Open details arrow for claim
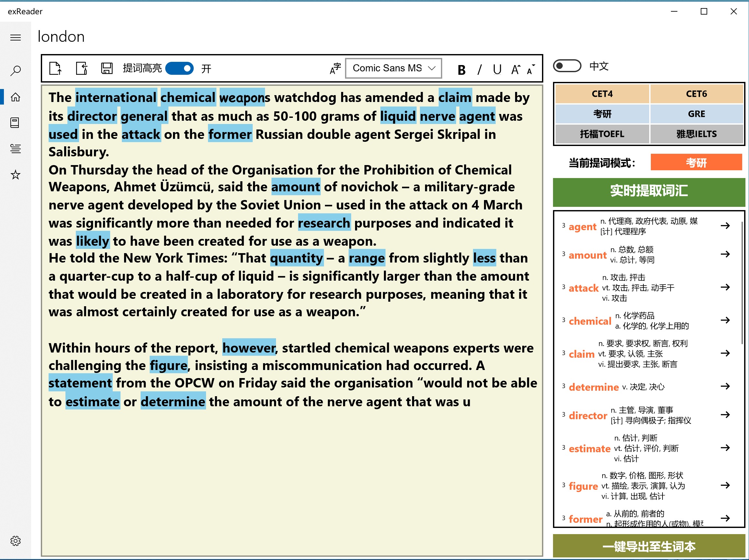The height and width of the screenshot is (560, 749). (725, 353)
